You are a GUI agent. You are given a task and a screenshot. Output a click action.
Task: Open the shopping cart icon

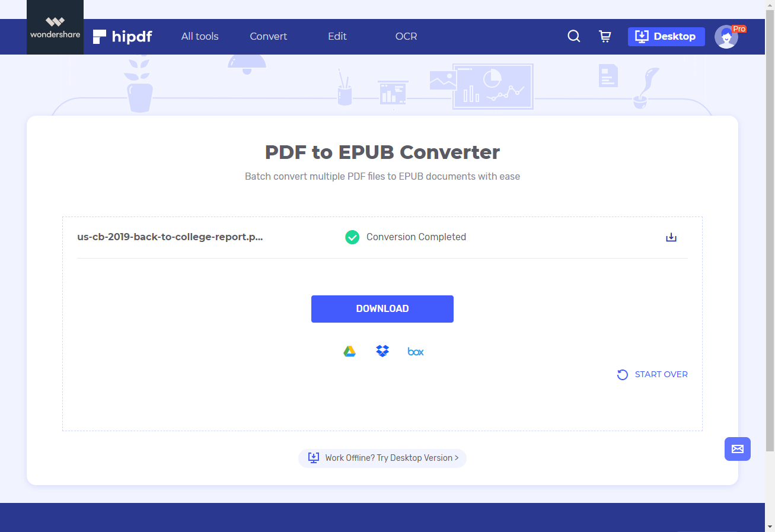click(605, 36)
